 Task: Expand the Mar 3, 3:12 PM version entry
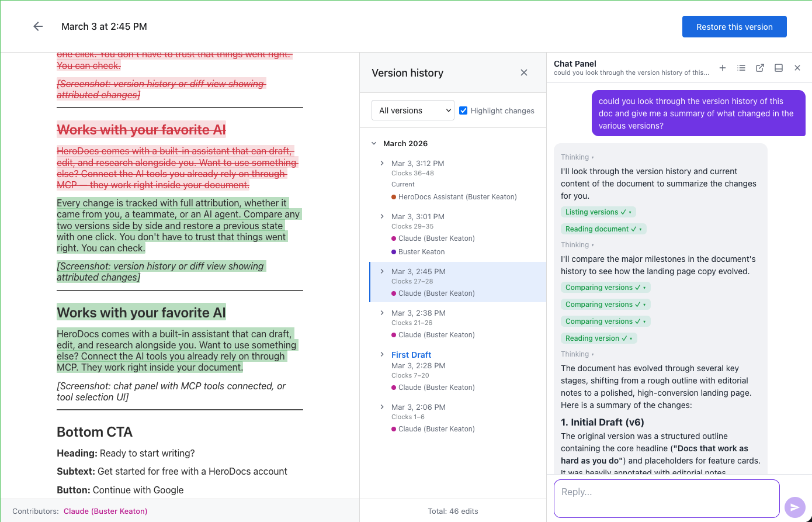coord(382,163)
